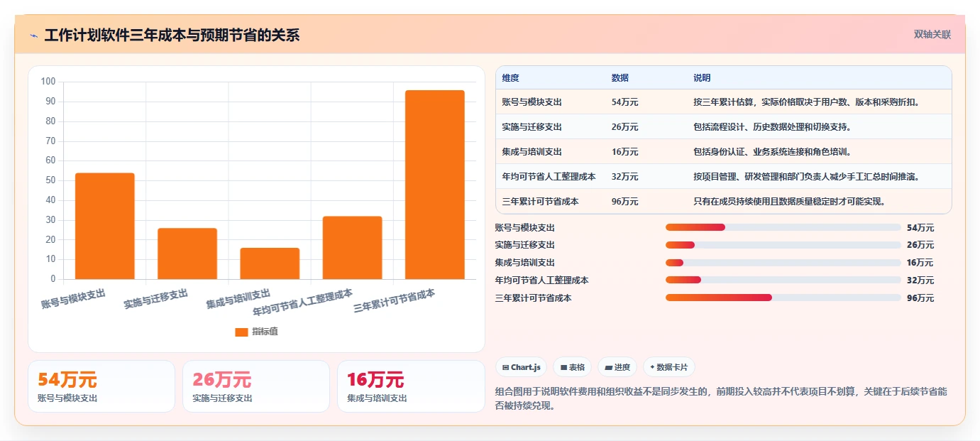This screenshot has width=980, height=441.
Task: Select the 进度 chip
Action: [x=617, y=367]
